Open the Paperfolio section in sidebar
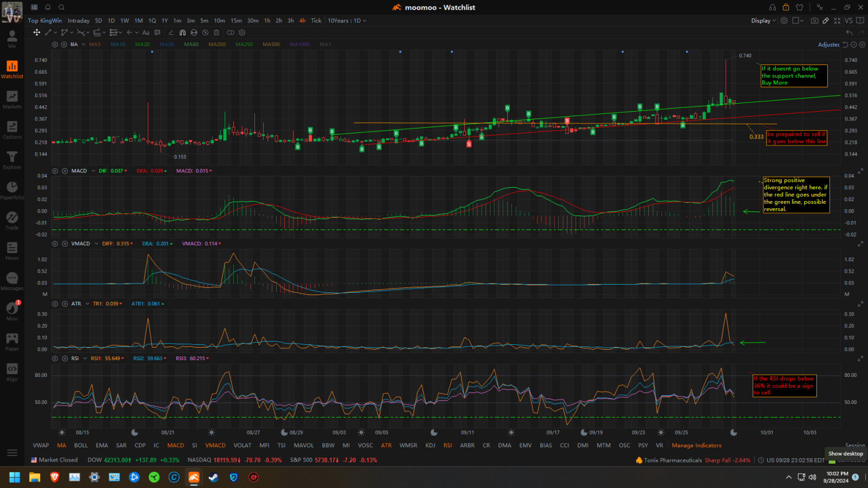 [12, 191]
